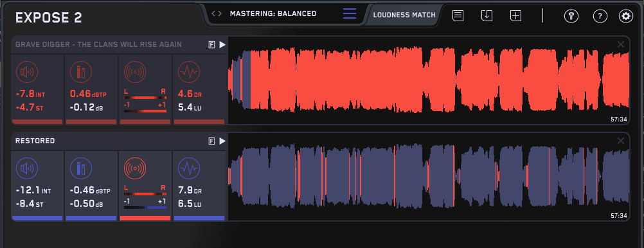Open the preset list hamburger menu
Viewport: 644px width, 248px height.
coord(350,13)
